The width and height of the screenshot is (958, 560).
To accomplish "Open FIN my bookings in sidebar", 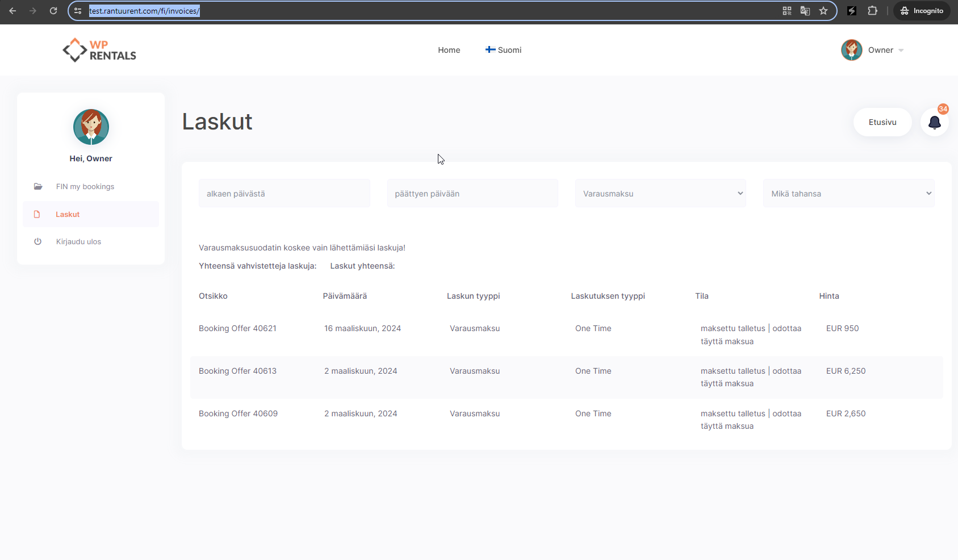I will point(85,186).
